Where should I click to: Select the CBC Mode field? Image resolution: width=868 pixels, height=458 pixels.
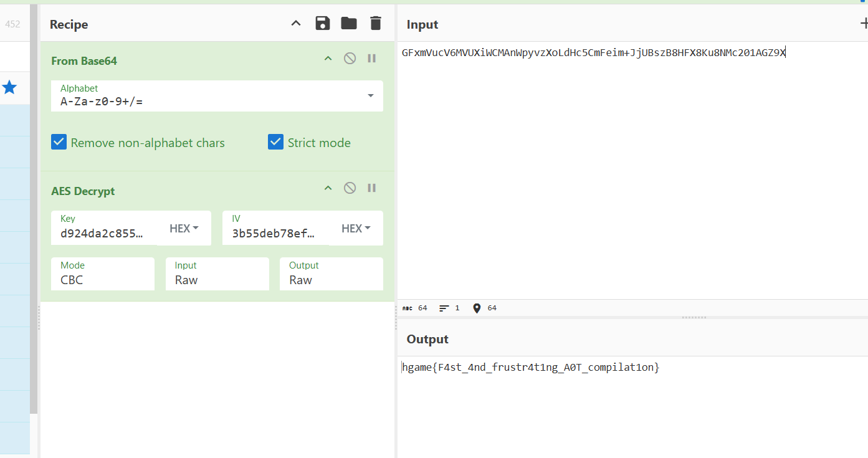(102, 274)
